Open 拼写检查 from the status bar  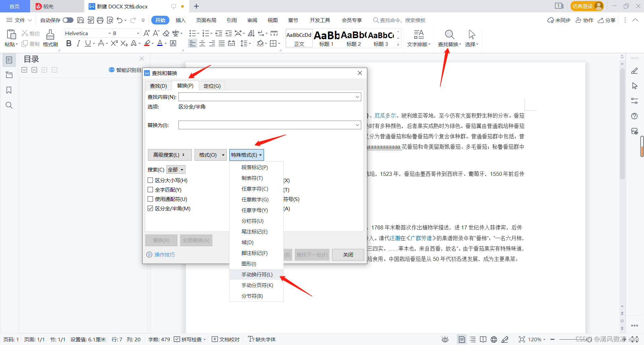click(x=190, y=339)
